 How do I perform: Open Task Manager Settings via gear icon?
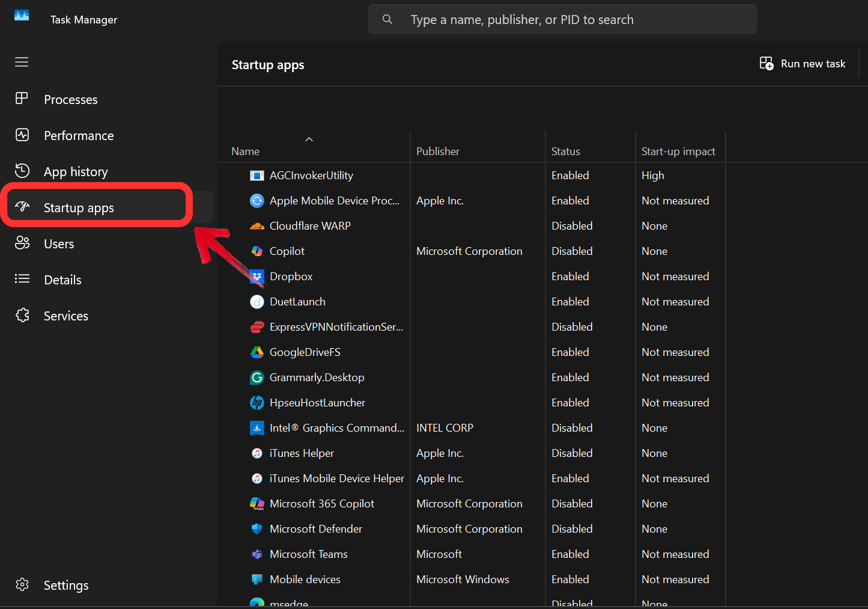[22, 584]
